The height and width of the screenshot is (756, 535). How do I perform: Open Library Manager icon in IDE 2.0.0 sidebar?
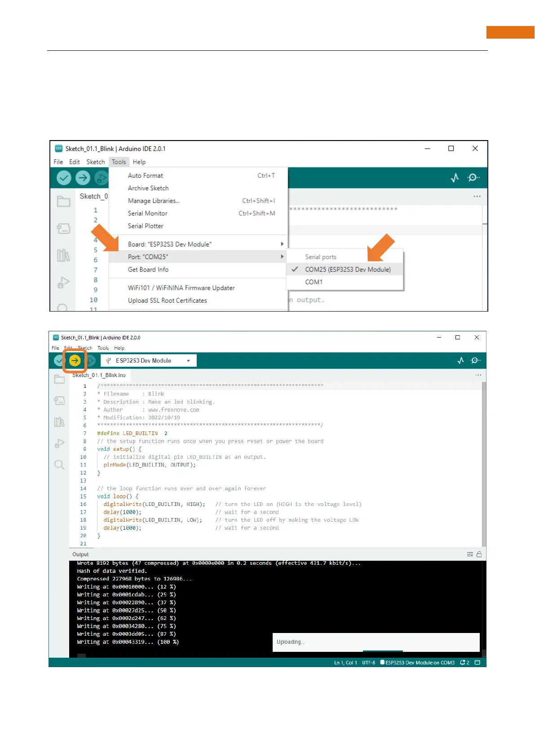click(x=59, y=422)
